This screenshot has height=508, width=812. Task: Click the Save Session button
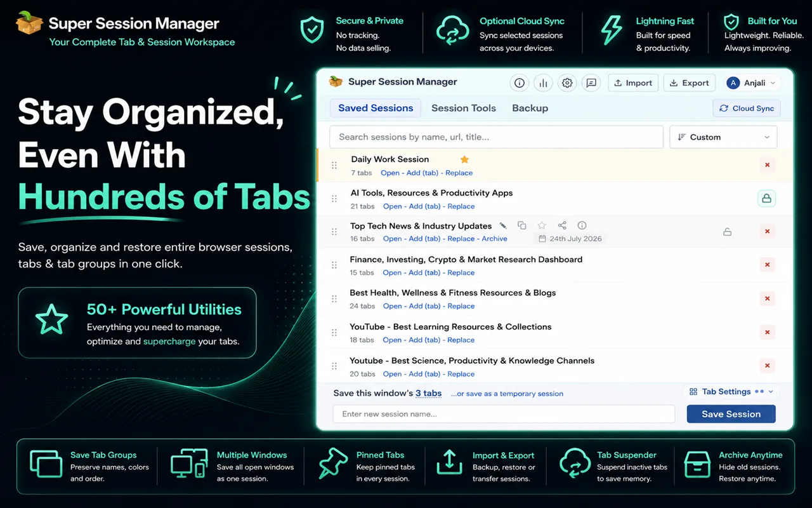(x=731, y=414)
